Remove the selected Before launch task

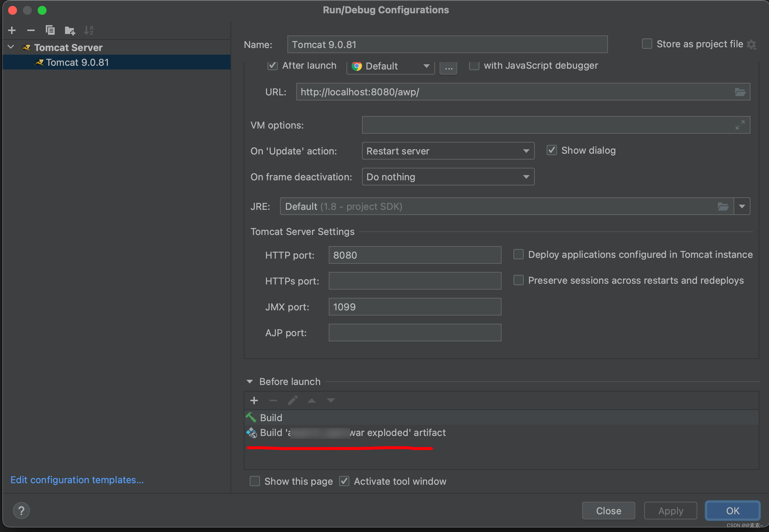coord(273,400)
